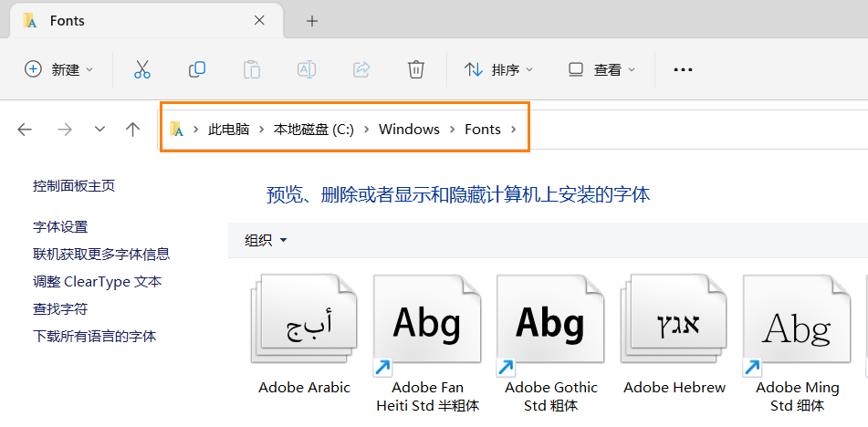Click the Share icon in toolbar
The image size is (868, 427).
pos(361,69)
